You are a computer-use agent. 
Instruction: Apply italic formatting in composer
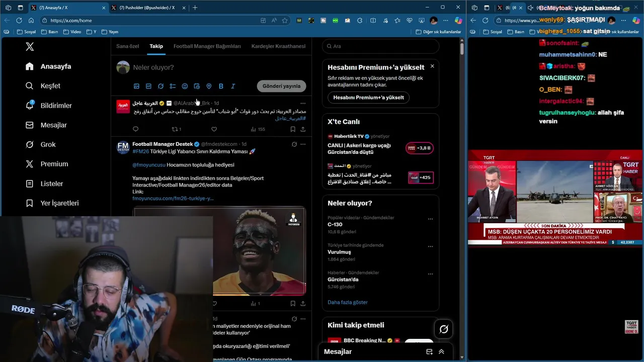pyautogui.click(x=233, y=86)
